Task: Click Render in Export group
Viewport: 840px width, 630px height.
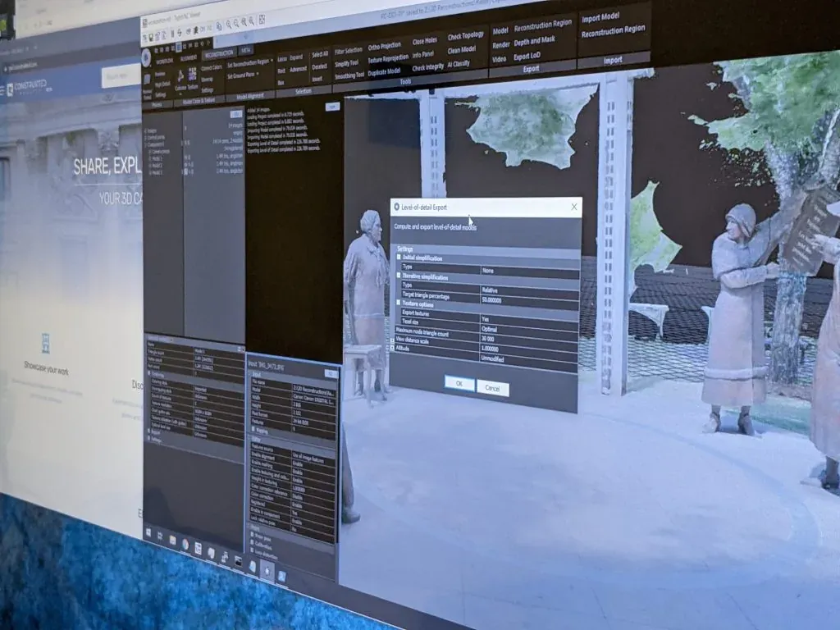Action: pyautogui.click(x=501, y=45)
